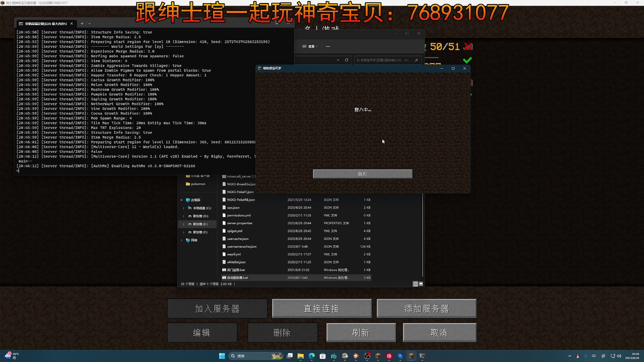644x362 pixels.
Task: Click the grass block Minecraft launcher taskbar icon
Action: 378,356
